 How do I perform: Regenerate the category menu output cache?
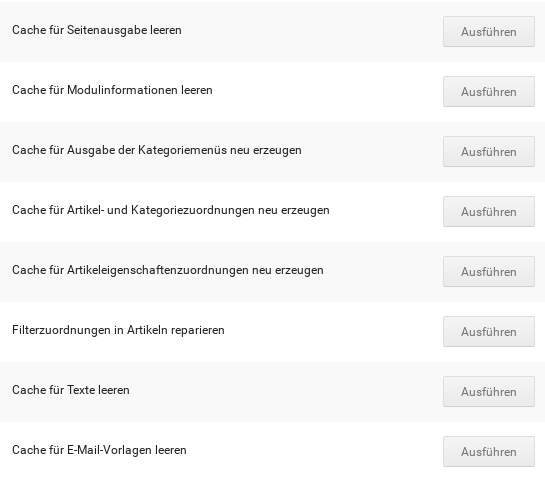point(489,152)
